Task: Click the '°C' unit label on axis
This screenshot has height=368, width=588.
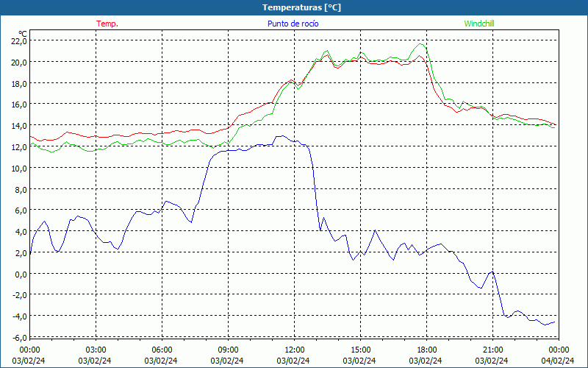Action: 23,34
